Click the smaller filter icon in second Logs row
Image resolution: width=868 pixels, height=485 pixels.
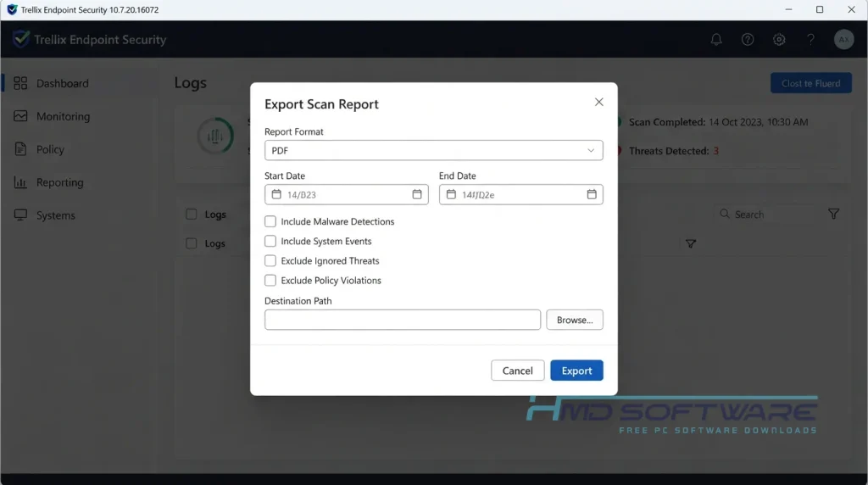coord(691,243)
